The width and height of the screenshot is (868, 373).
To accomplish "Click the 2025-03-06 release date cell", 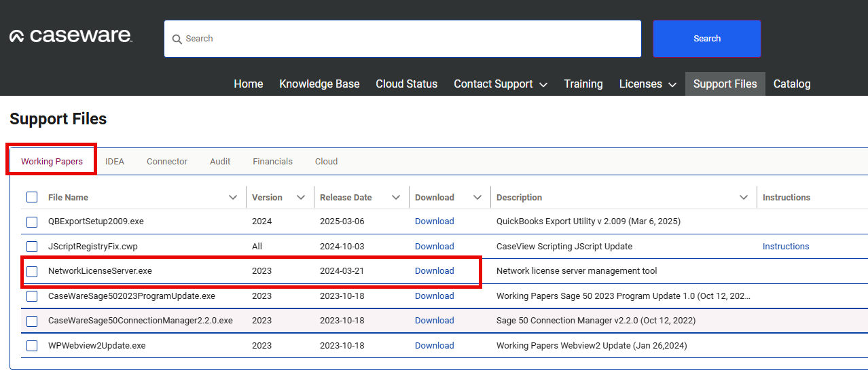I will [x=342, y=221].
